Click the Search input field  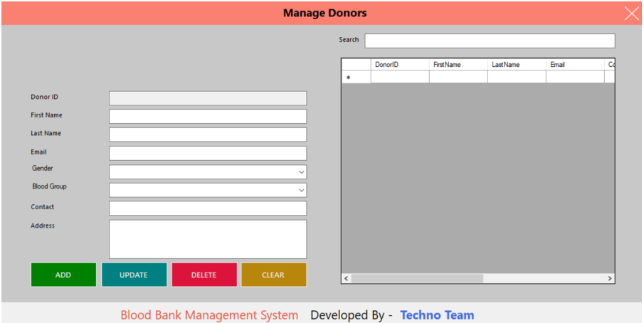pyautogui.click(x=490, y=41)
